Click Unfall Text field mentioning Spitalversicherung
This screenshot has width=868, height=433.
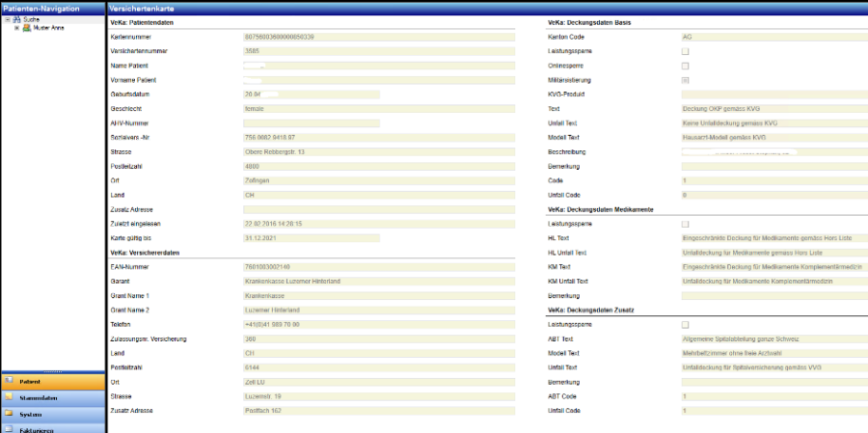tap(774, 367)
